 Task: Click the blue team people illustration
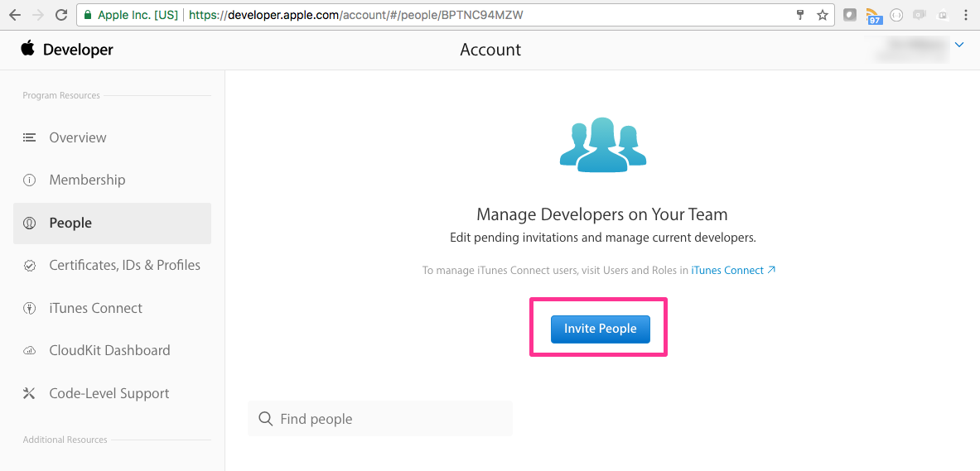(x=602, y=144)
